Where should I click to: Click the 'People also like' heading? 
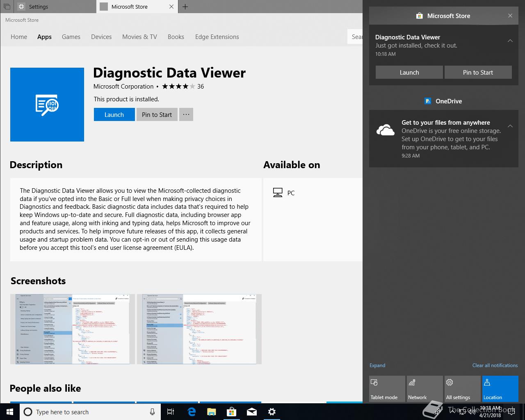tap(45, 388)
